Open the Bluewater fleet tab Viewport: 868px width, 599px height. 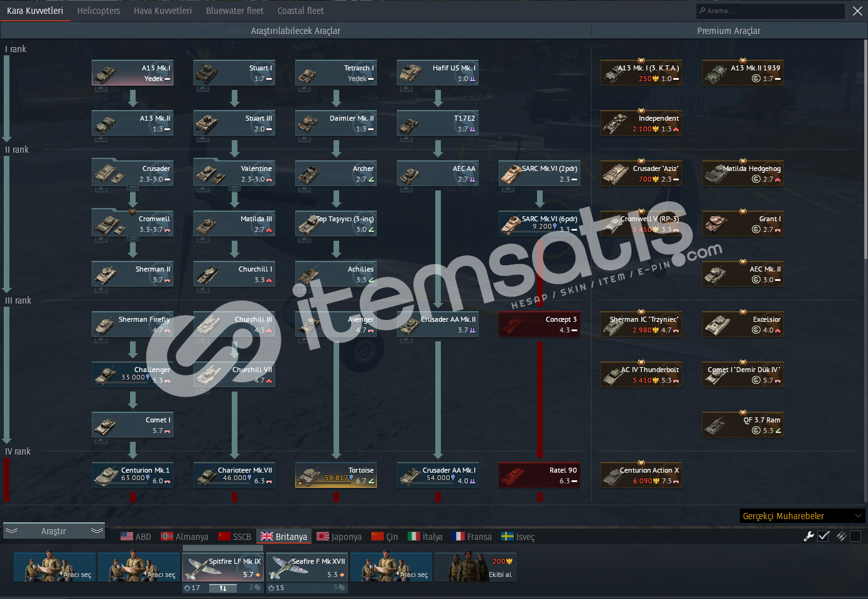point(235,11)
